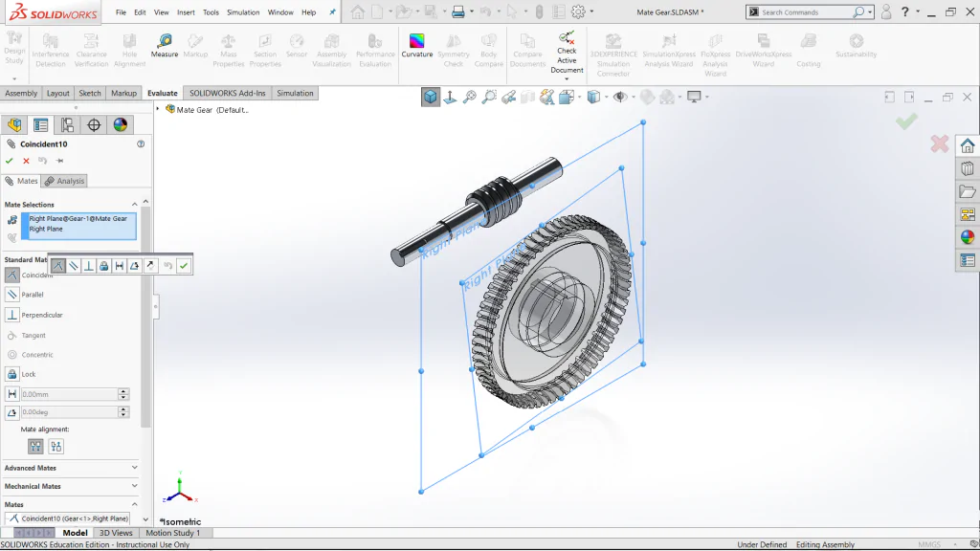Viewport: 980px width, 551px height.
Task: Activate the Curvature display tool
Action: [417, 46]
